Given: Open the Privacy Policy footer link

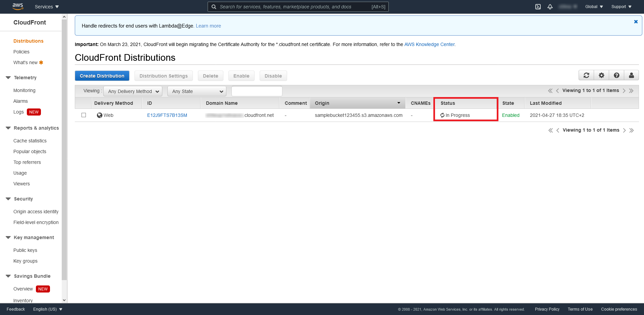Looking at the screenshot, I should pyautogui.click(x=547, y=309).
